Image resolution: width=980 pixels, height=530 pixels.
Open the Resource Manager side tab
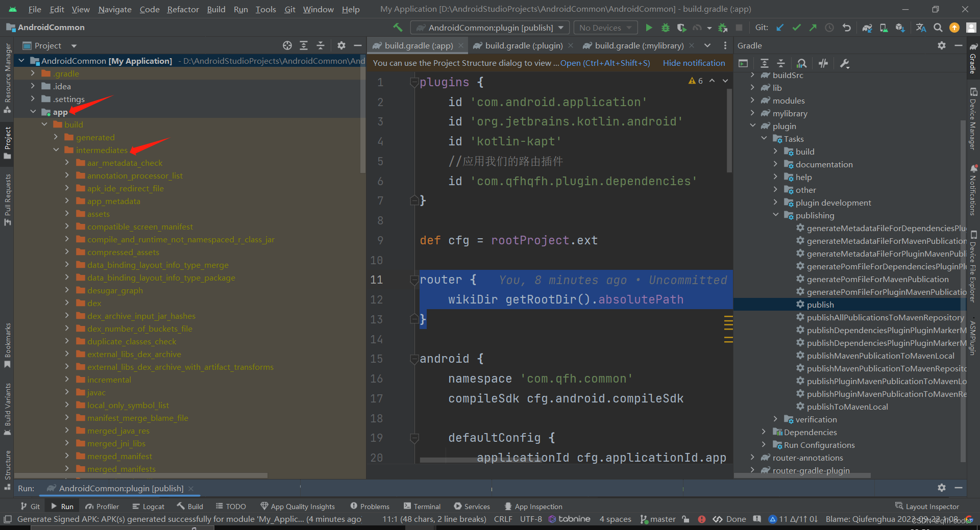(7, 78)
